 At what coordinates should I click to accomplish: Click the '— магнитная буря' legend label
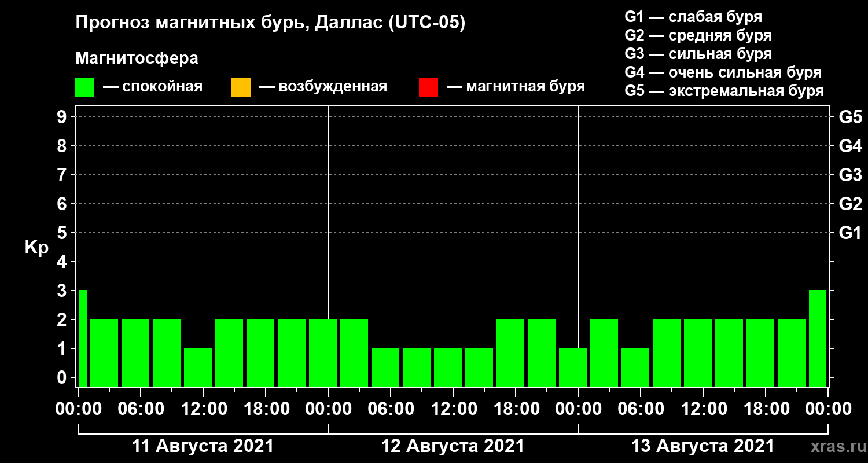tap(516, 87)
